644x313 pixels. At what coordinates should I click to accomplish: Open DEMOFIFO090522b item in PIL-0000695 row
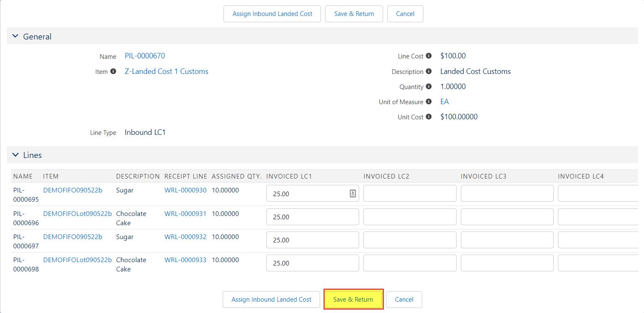click(x=73, y=190)
